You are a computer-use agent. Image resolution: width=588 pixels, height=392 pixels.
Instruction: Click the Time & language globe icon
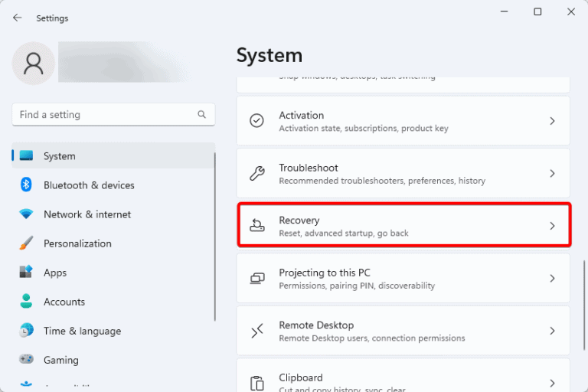[26, 331]
